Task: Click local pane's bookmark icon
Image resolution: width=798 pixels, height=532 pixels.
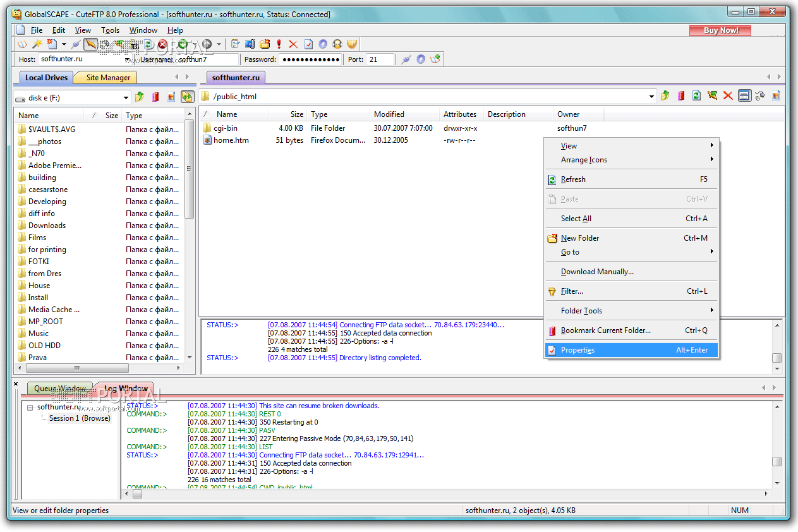Action: [155, 97]
